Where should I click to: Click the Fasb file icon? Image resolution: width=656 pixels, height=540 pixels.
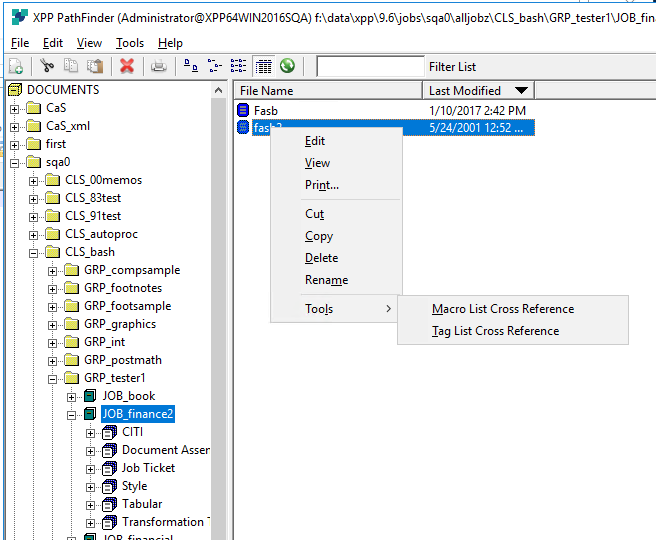(243, 110)
